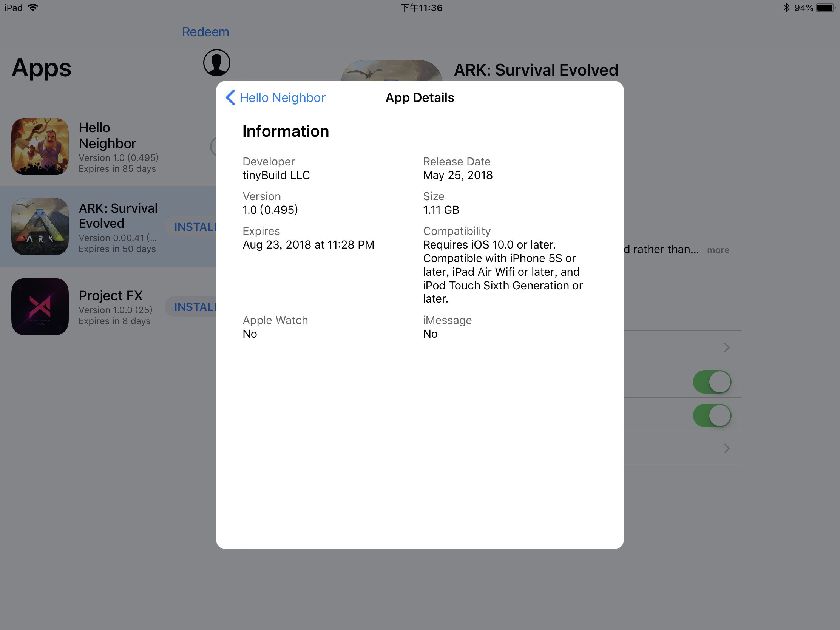Select the Hello Neighbor list title
The image size is (840, 630).
(108, 136)
